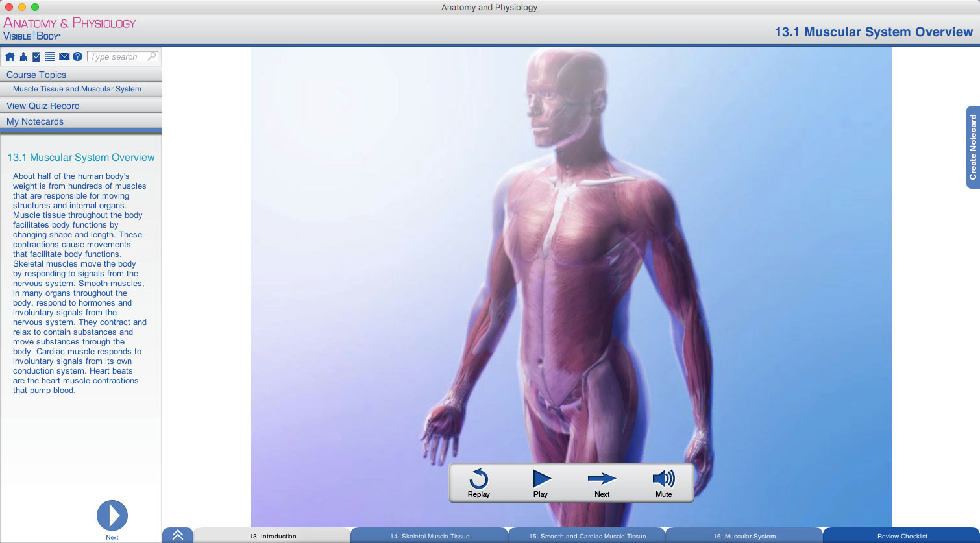Open the checkmark quiz icon
The height and width of the screenshot is (543, 980).
click(x=36, y=57)
